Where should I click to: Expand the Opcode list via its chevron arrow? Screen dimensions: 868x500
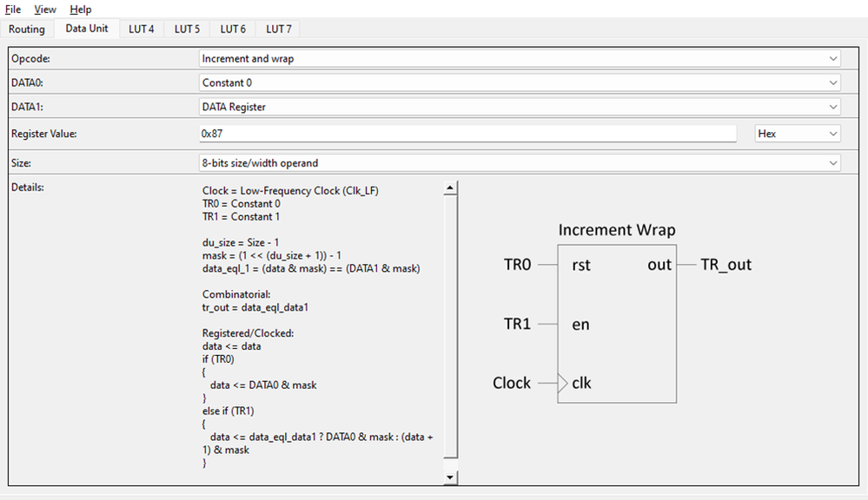click(833, 58)
